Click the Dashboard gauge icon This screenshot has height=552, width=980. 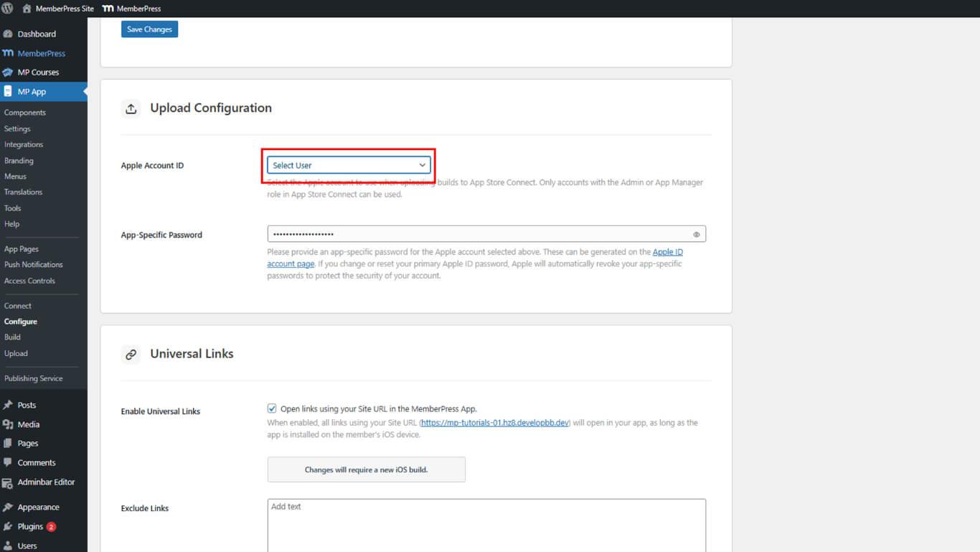(x=8, y=34)
